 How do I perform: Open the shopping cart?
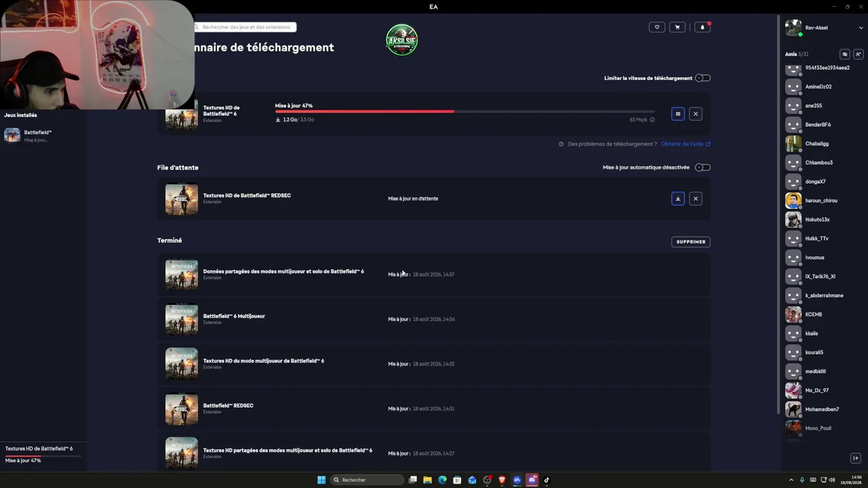tap(677, 27)
